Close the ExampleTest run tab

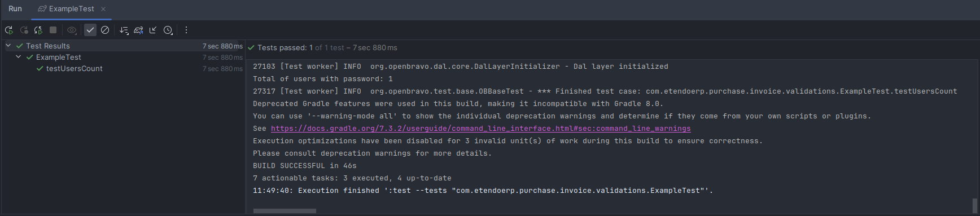[x=103, y=9]
